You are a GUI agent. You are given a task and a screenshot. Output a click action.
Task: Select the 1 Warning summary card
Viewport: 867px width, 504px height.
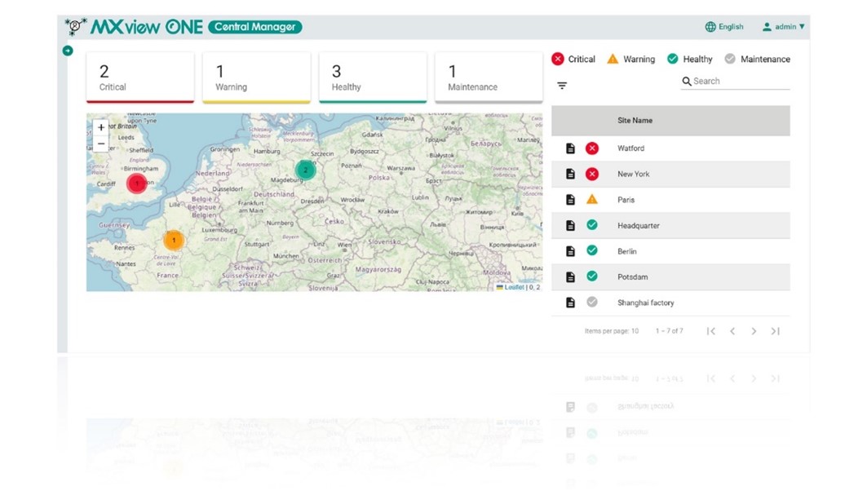tap(256, 77)
